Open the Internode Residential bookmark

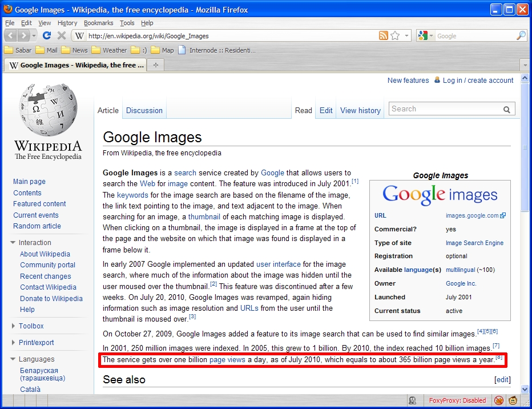tap(217, 50)
